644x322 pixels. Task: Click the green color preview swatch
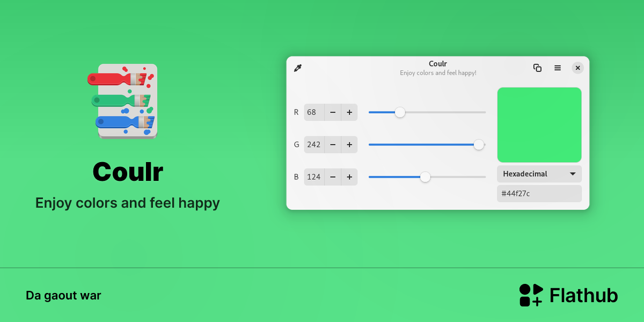(539, 125)
